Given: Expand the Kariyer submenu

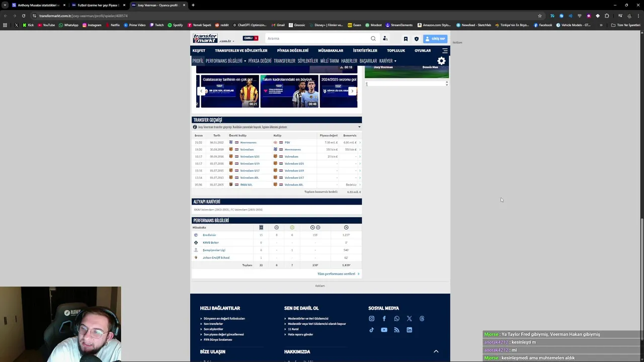Looking at the screenshot, I should coord(395,61).
